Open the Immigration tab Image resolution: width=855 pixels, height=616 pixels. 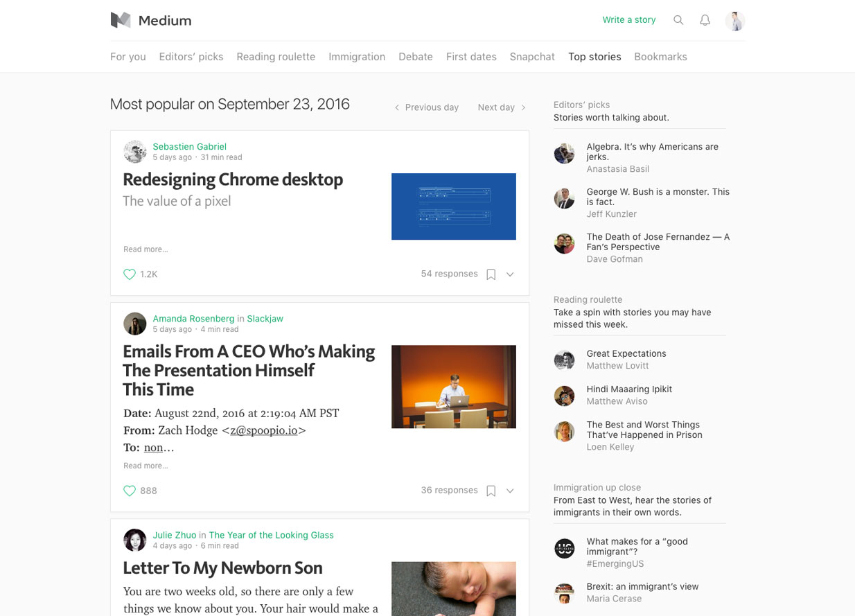[357, 57]
